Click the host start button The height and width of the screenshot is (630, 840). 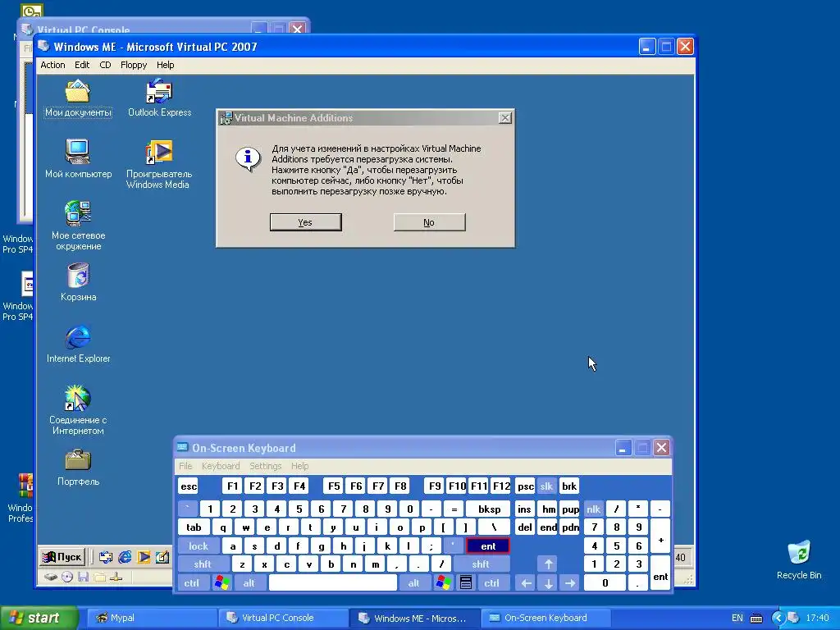point(38,619)
